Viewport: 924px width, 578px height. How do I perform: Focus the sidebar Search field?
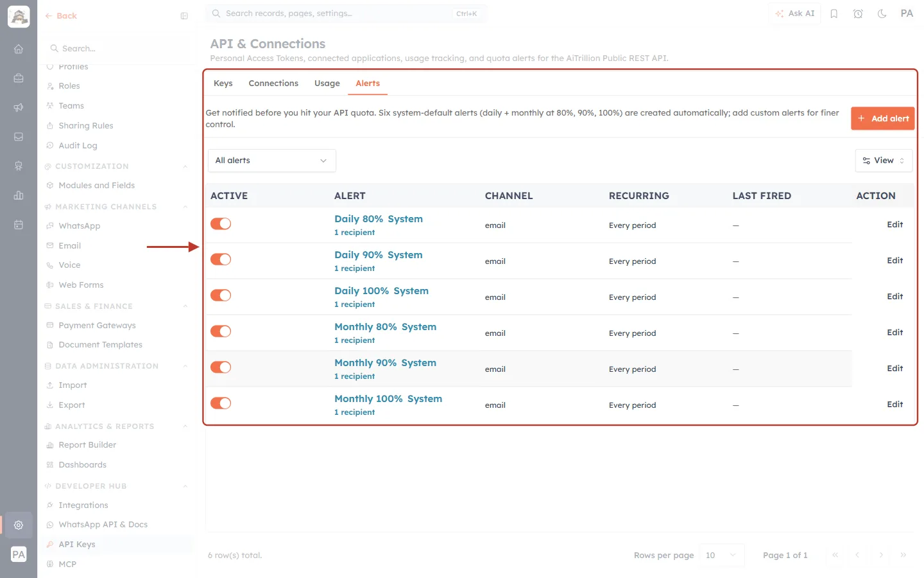click(x=119, y=49)
